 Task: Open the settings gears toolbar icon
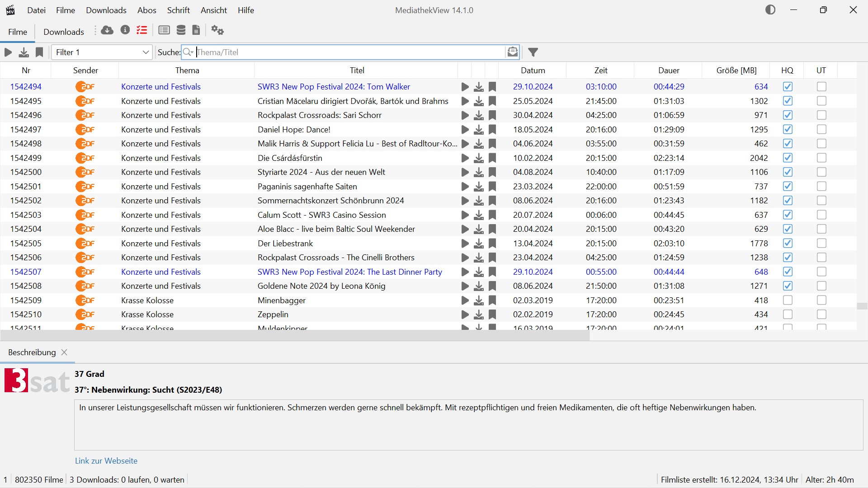click(217, 30)
